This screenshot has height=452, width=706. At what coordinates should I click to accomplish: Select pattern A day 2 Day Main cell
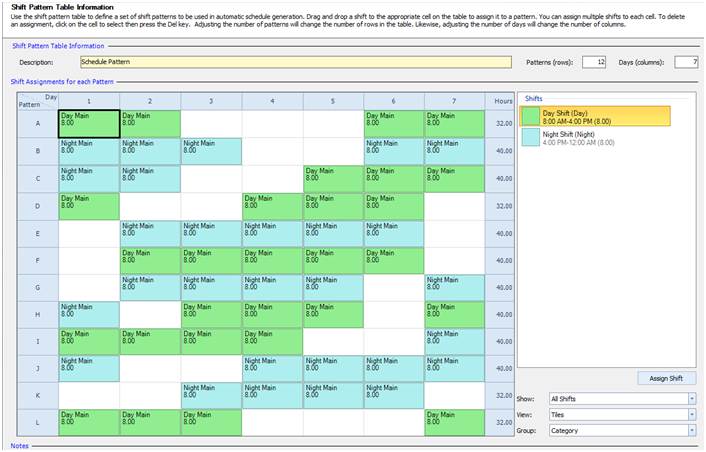click(x=150, y=124)
